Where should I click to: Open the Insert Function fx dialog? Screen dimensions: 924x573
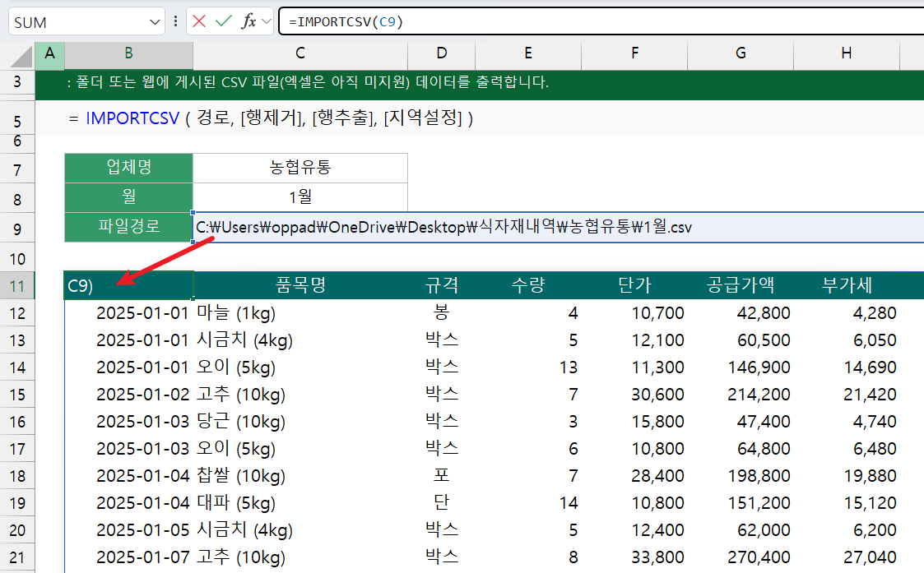point(248,22)
